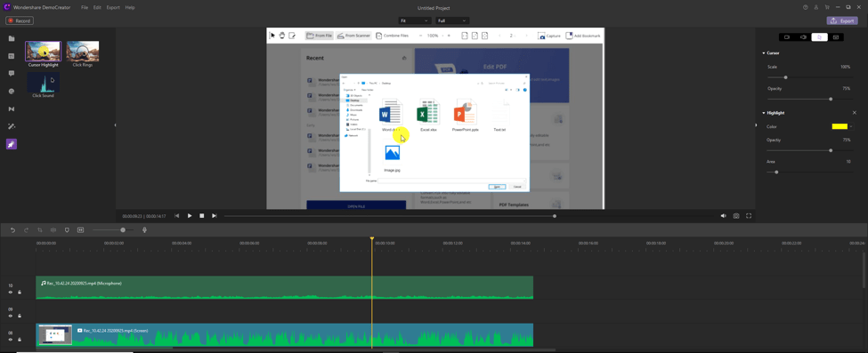Select the Cursor Highlight effect thumbnail
The width and height of the screenshot is (868, 353).
(44, 51)
